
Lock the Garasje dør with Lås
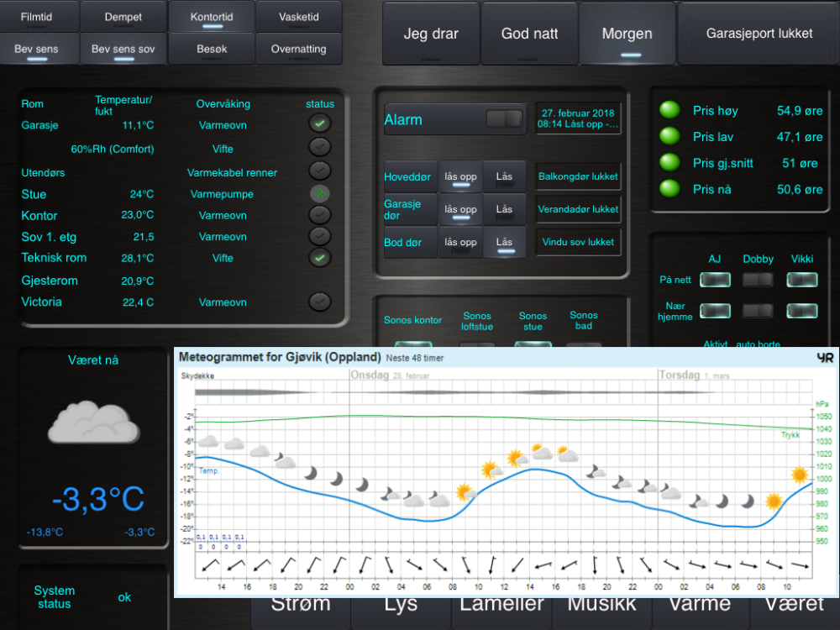click(x=504, y=209)
